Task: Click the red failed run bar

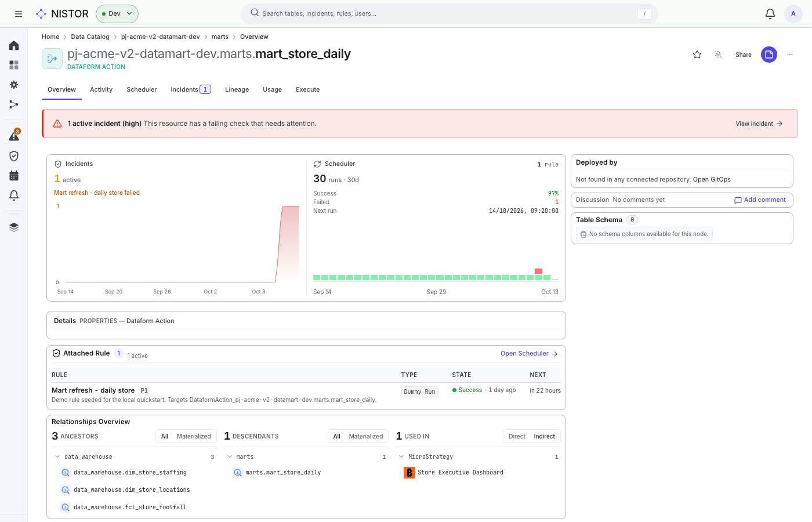Action: tap(538, 271)
